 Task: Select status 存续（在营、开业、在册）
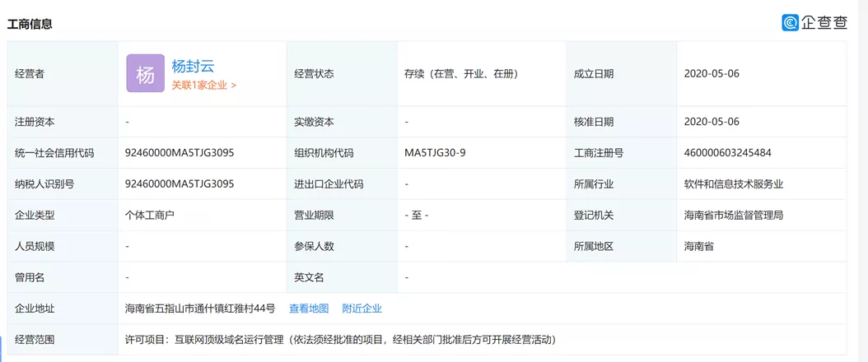[461, 73]
